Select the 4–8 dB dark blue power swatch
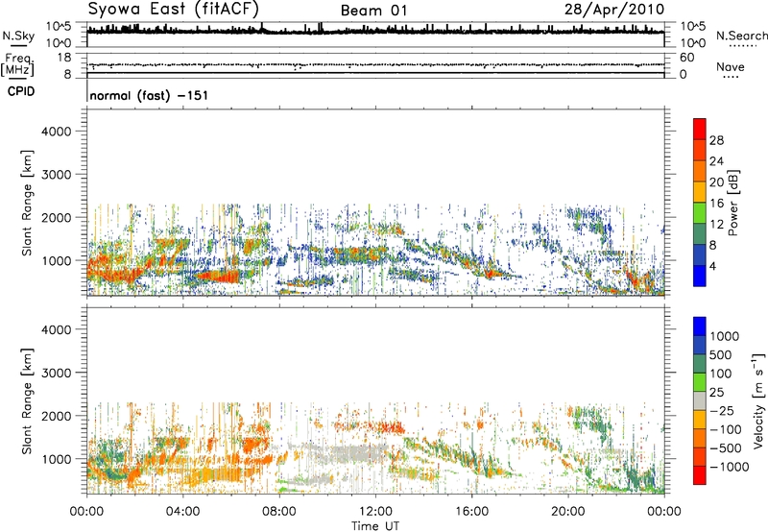This screenshot has width=768, height=532. click(x=700, y=254)
